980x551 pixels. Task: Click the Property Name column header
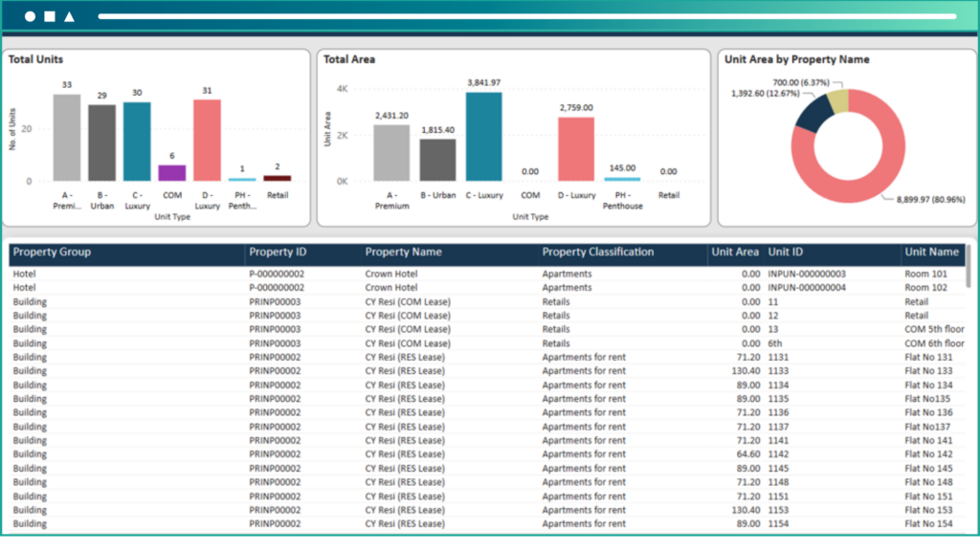(x=403, y=253)
